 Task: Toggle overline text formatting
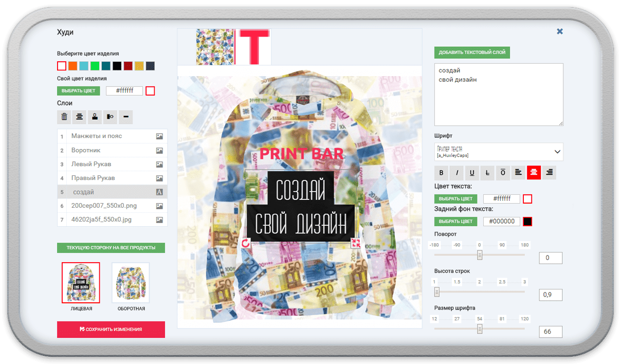click(x=503, y=173)
